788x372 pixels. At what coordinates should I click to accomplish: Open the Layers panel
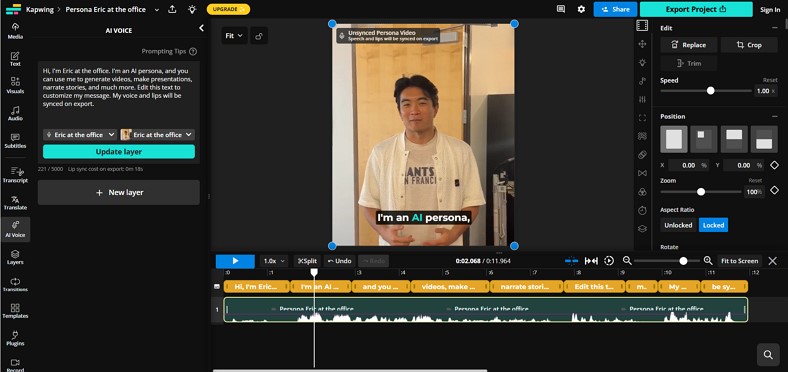(x=15, y=257)
